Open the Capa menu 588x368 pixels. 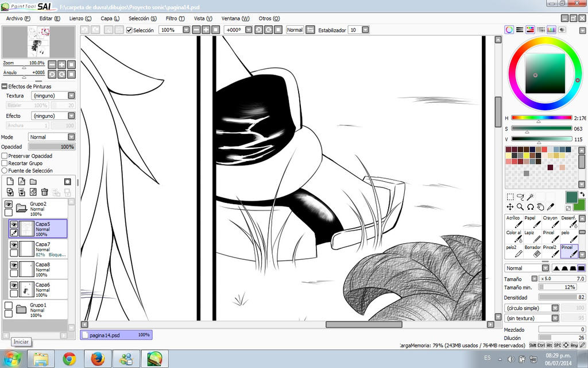coord(110,18)
